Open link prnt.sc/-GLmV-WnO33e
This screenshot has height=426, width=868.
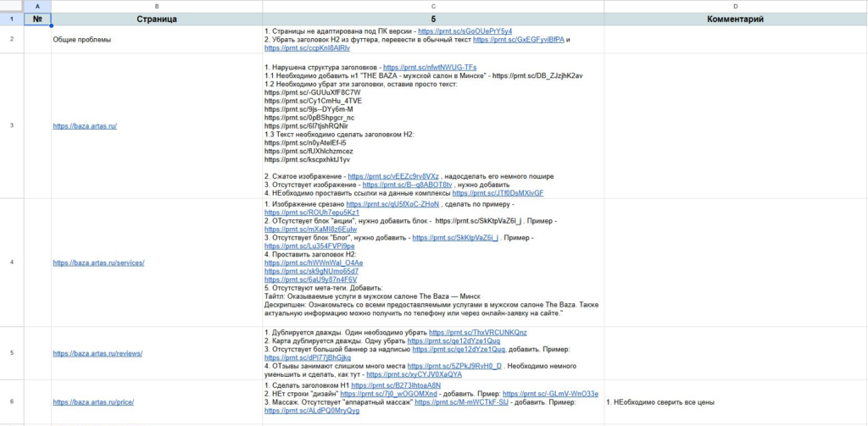550,394
